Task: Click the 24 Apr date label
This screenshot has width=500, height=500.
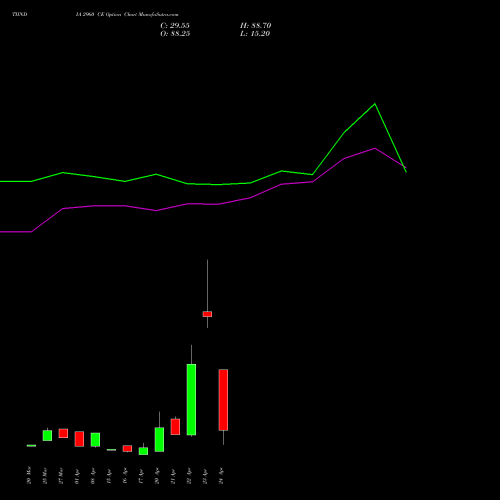Action: pyautogui.click(x=221, y=476)
